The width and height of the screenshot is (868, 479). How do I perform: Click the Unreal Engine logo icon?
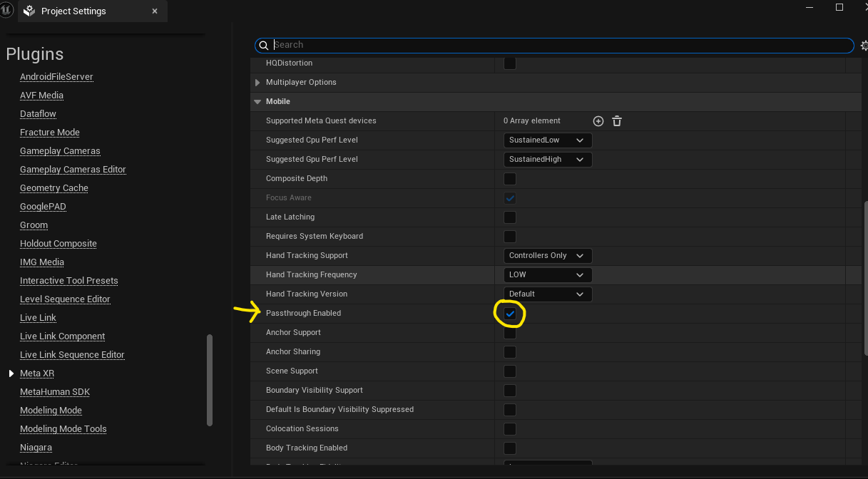tap(7, 10)
